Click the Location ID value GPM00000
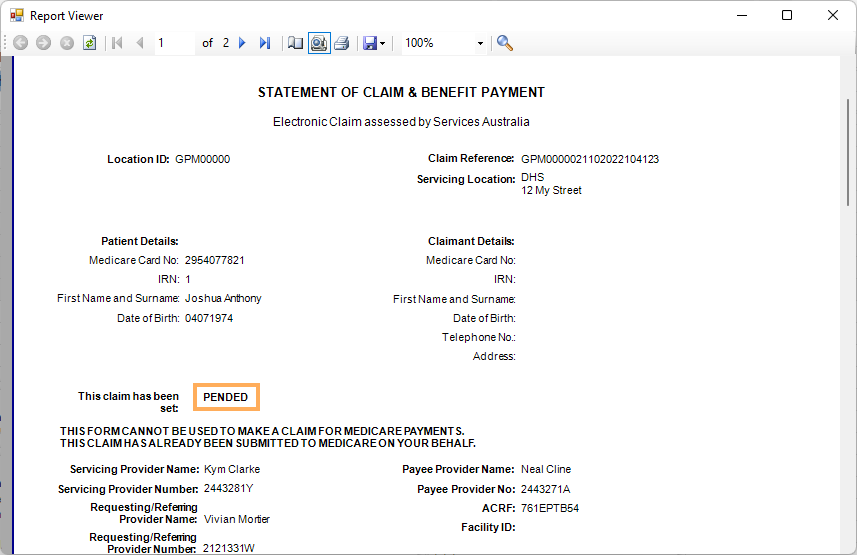 tap(202, 159)
